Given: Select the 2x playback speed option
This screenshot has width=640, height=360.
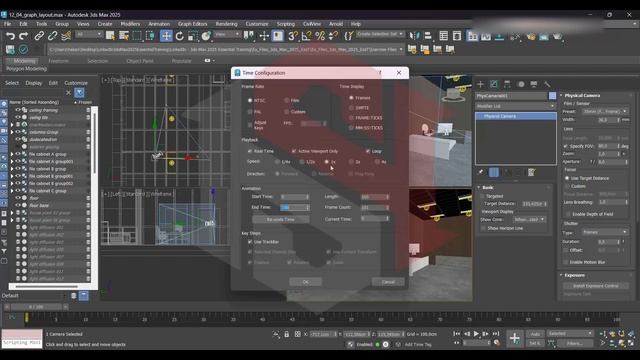Looking at the screenshot, I should point(351,162).
